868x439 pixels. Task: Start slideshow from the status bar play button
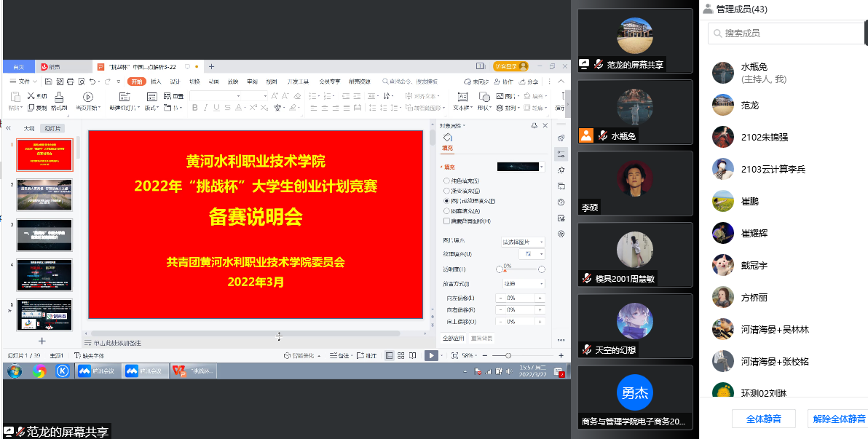pyautogui.click(x=430, y=355)
